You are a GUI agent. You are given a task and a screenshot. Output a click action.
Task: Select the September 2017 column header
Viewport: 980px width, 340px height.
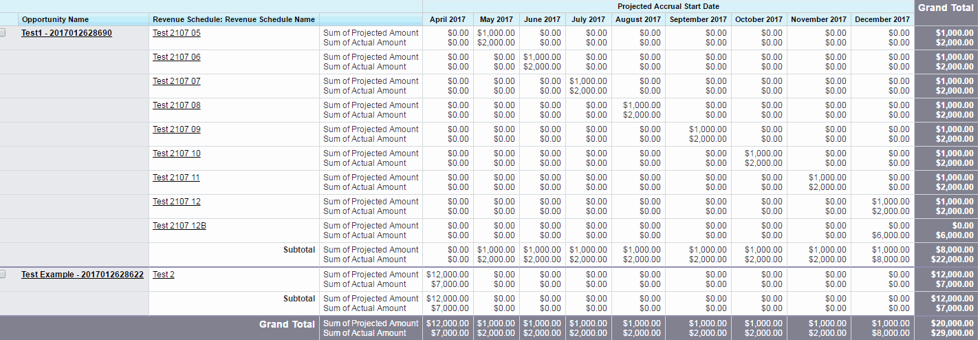(x=698, y=20)
